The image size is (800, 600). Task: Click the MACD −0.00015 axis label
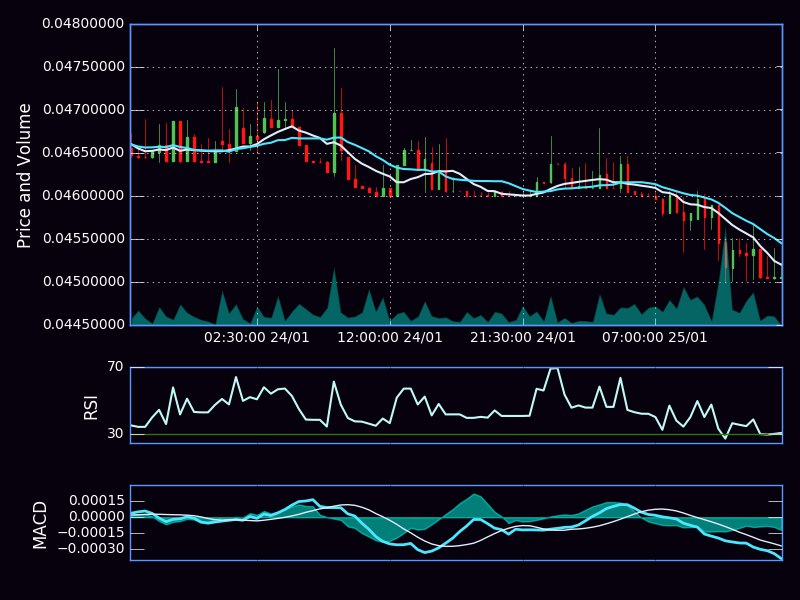coord(91,533)
